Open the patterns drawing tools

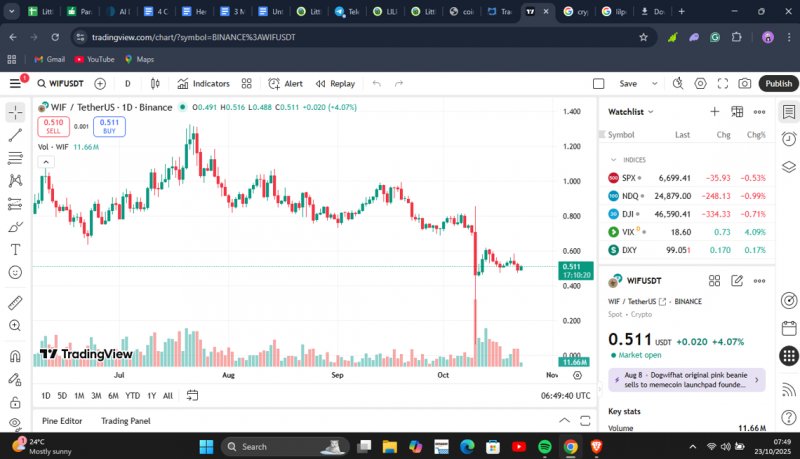[15, 181]
